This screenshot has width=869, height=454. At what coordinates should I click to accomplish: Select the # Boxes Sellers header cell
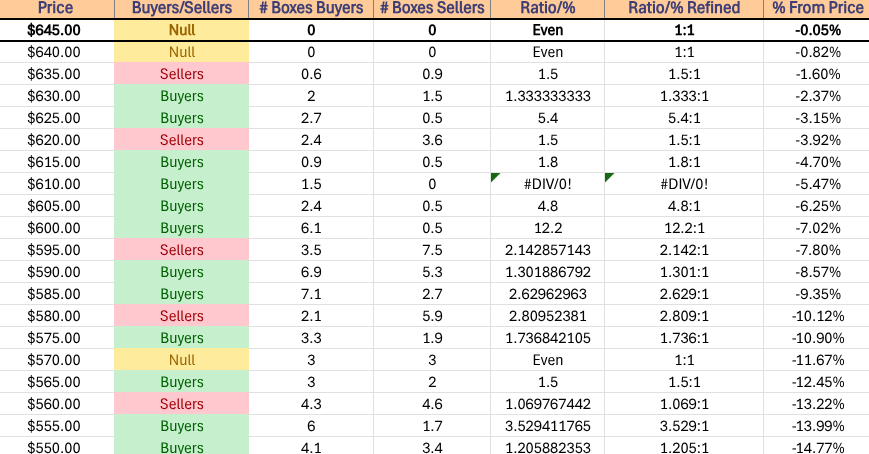tap(432, 8)
